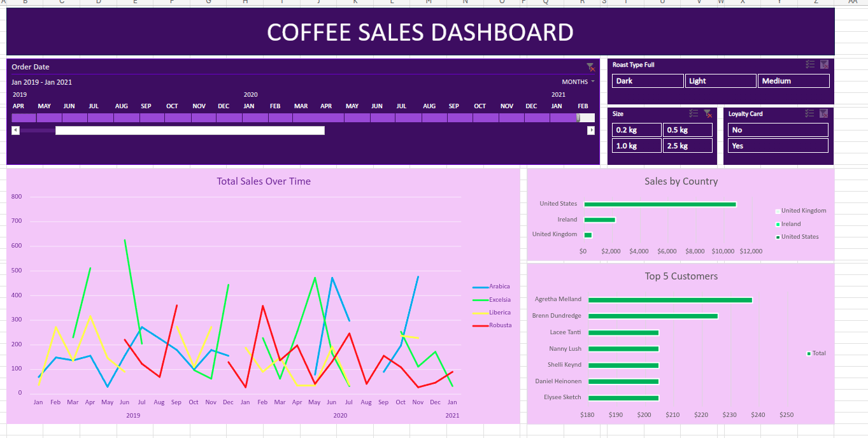Enable multi-select on Loyalty Card slicer
The width and height of the screenshot is (868, 438).
click(809, 113)
